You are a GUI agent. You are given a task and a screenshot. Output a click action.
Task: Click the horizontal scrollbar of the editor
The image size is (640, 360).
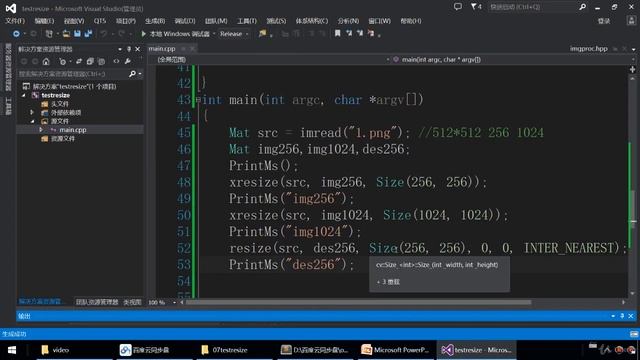359,302
